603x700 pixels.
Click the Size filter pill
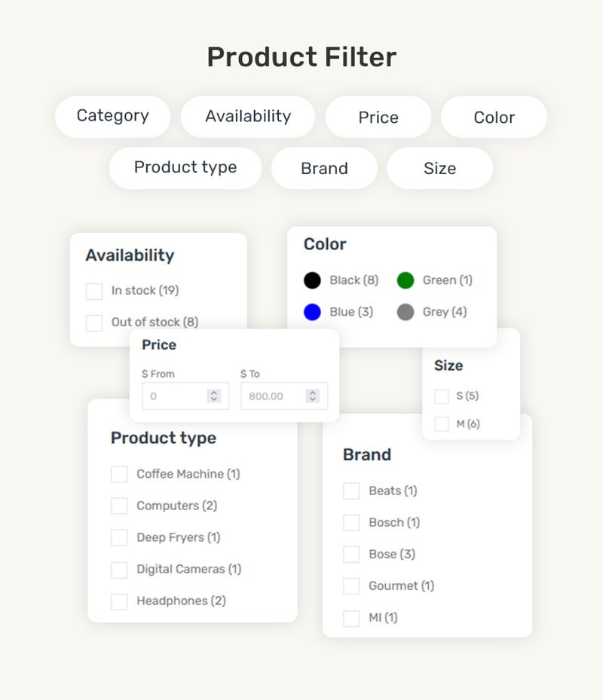[440, 168]
